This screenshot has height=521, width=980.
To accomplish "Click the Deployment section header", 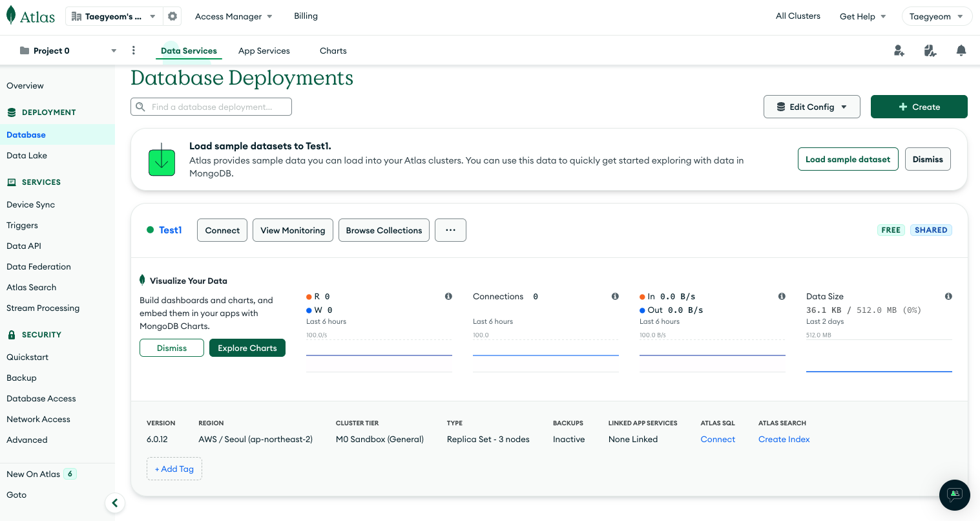I will (x=42, y=112).
